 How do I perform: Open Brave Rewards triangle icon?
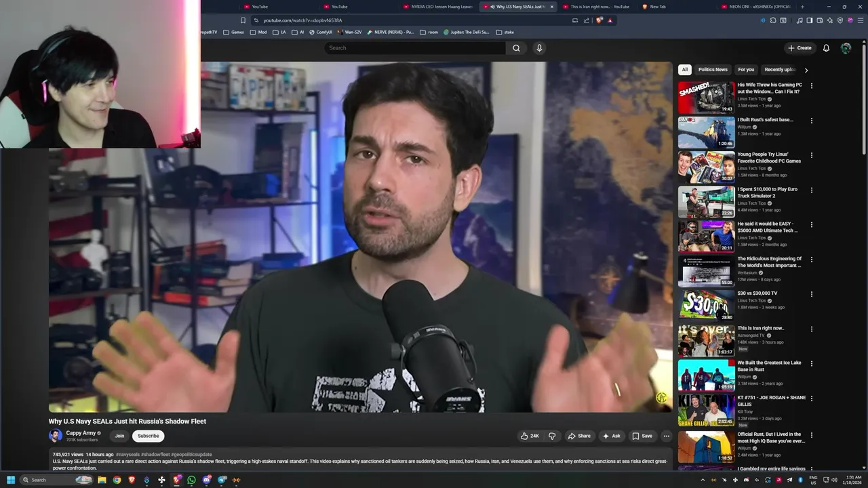pyautogui.click(x=610, y=20)
